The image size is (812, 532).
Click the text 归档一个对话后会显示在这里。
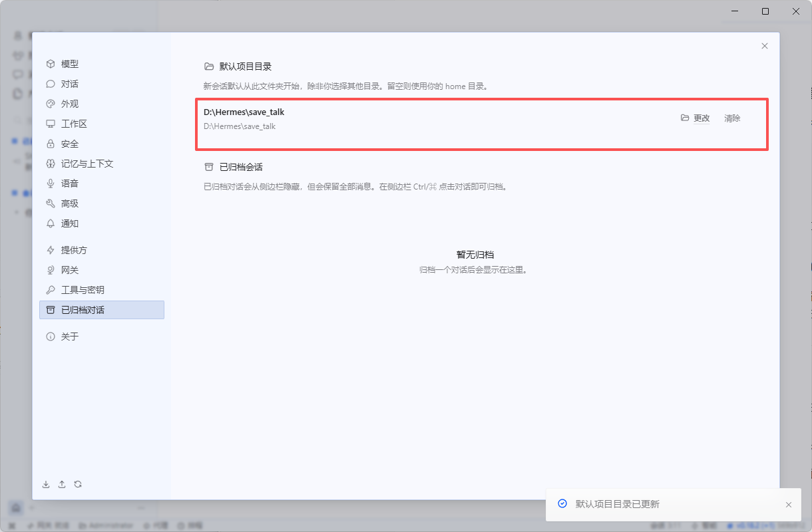coord(473,270)
